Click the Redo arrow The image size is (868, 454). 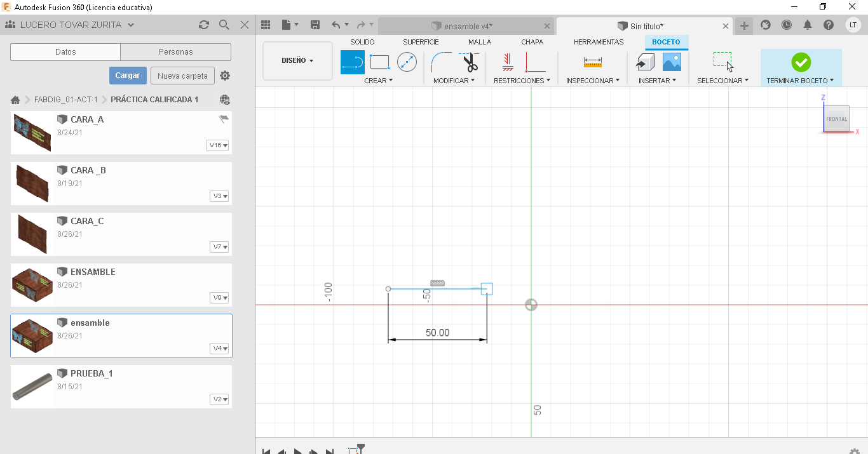tap(361, 25)
